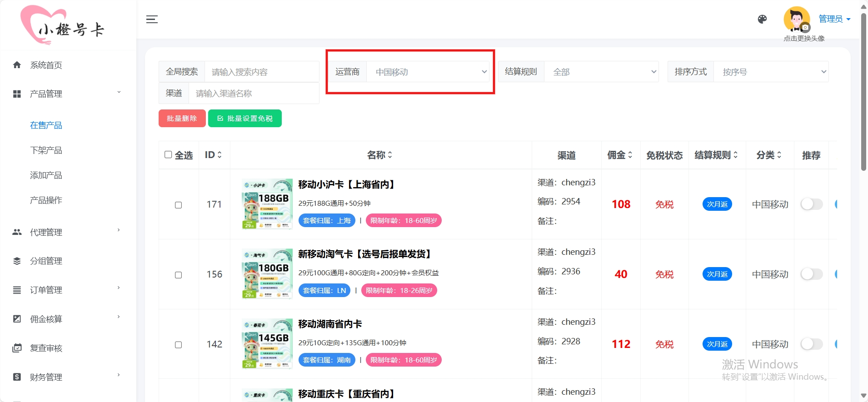868x402 pixels.
Task: Click 限制年龄：18-26周岁 tag
Action: (399, 290)
